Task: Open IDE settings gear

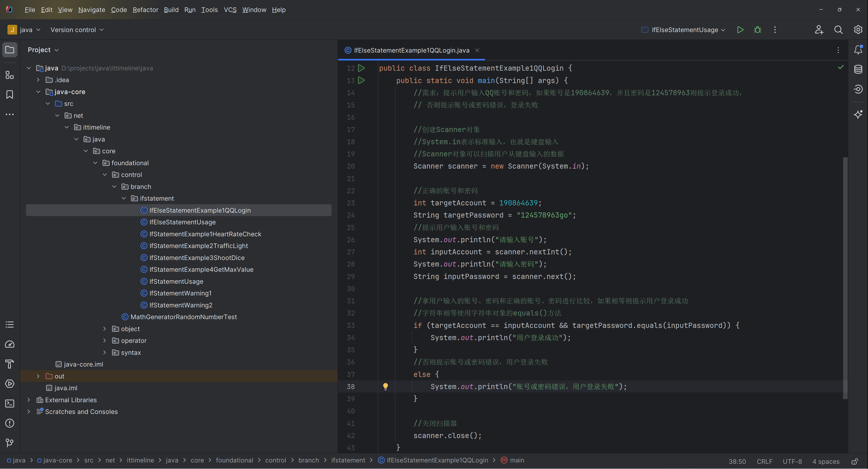Action: click(x=858, y=30)
